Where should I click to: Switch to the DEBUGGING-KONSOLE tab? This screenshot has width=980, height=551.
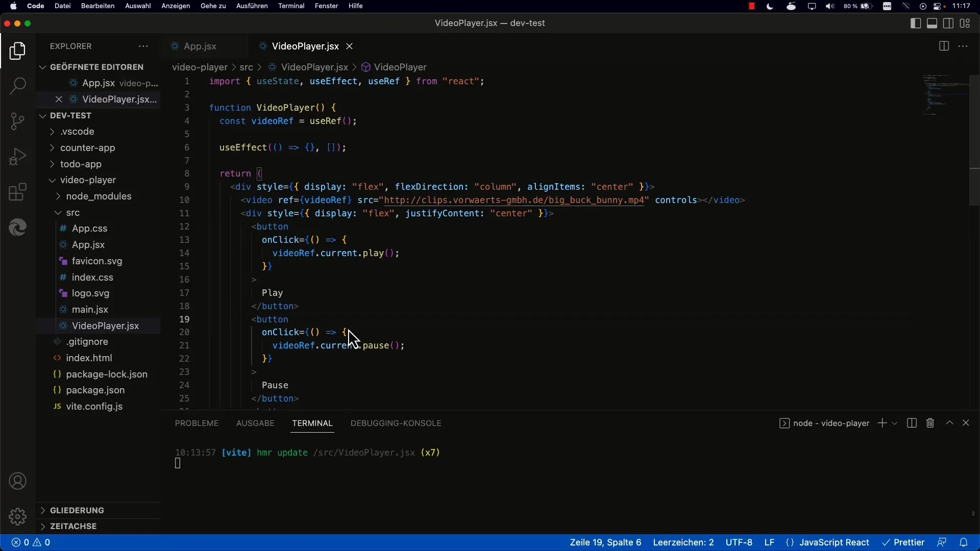point(396,423)
